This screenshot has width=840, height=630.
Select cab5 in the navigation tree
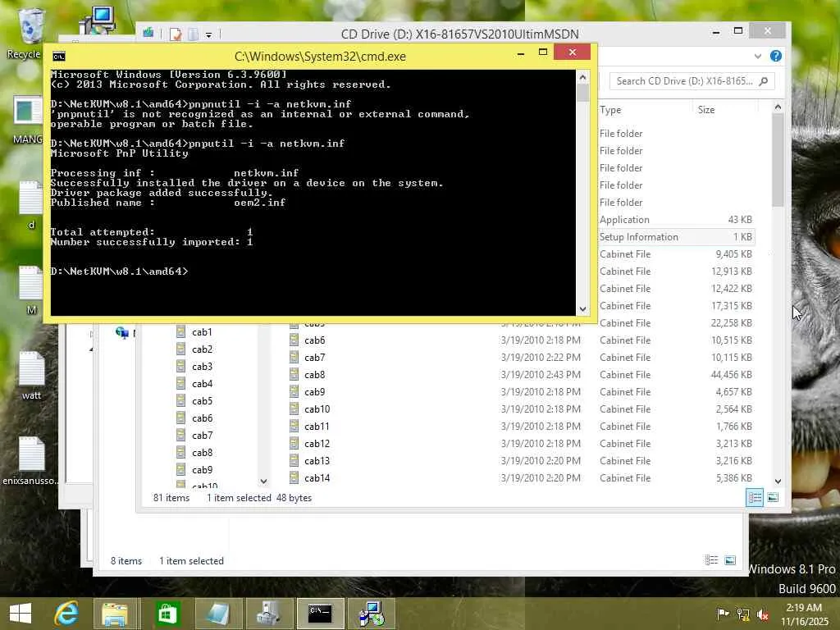coord(202,400)
